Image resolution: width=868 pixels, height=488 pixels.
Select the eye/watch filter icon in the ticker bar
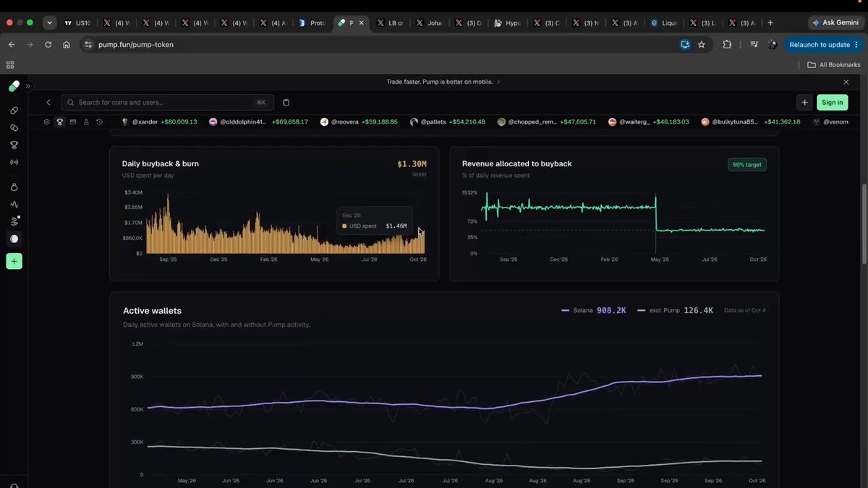tap(47, 122)
